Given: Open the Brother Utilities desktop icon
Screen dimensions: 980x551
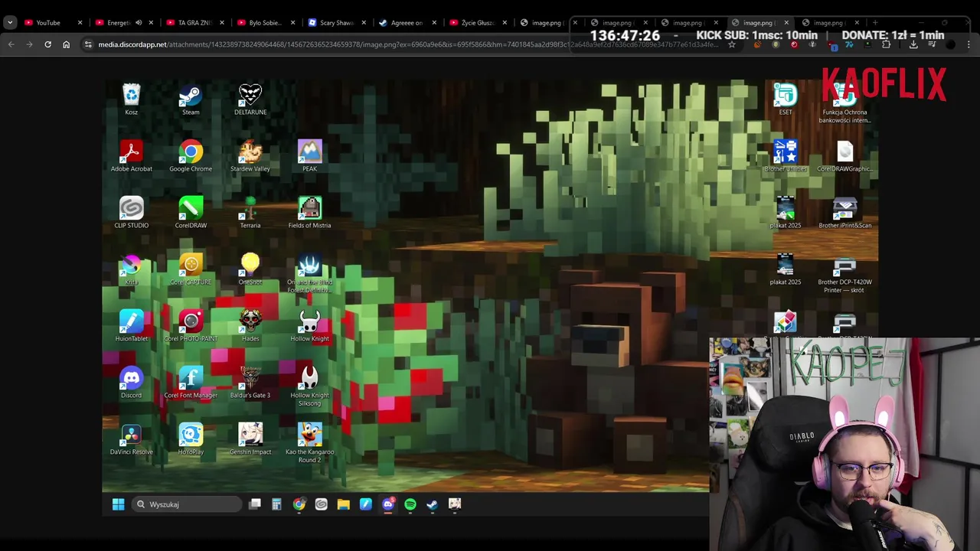Looking at the screenshot, I should click(786, 157).
